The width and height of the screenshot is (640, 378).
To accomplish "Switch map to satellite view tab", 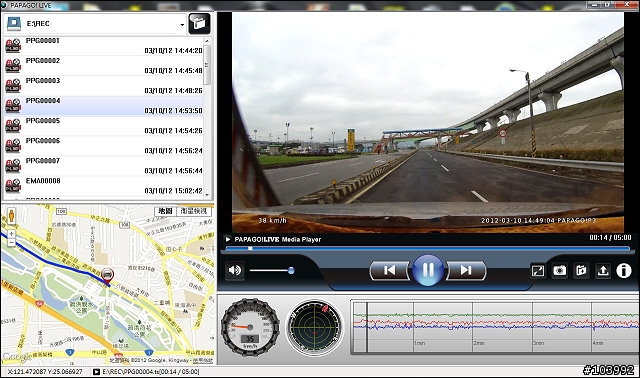I will pyautogui.click(x=194, y=211).
